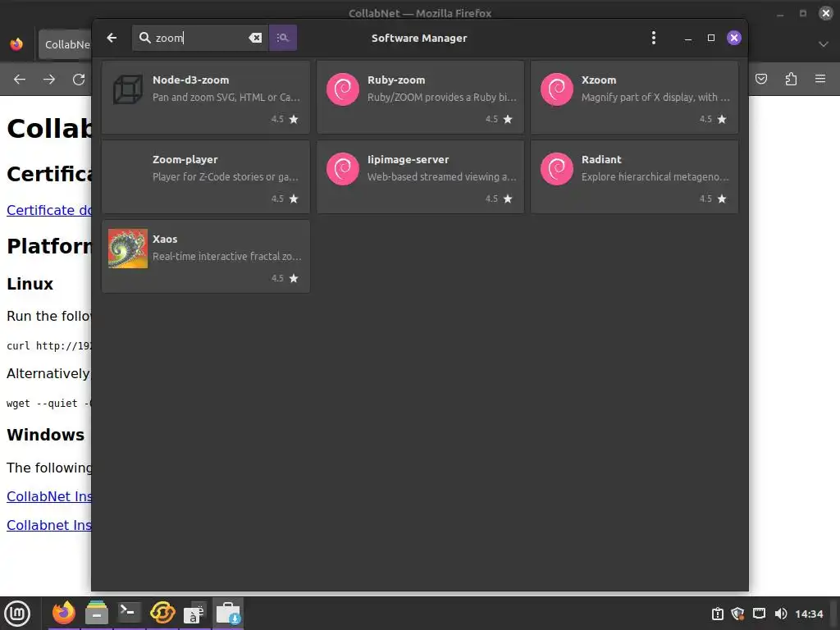840x630 pixels.
Task: Open the update manager shield tray icon
Action: pos(737,614)
